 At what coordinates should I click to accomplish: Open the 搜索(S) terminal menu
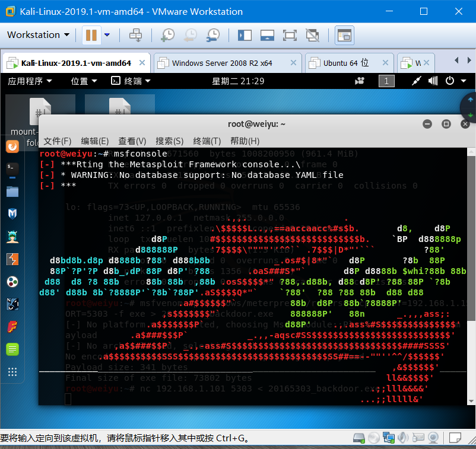pos(169,141)
